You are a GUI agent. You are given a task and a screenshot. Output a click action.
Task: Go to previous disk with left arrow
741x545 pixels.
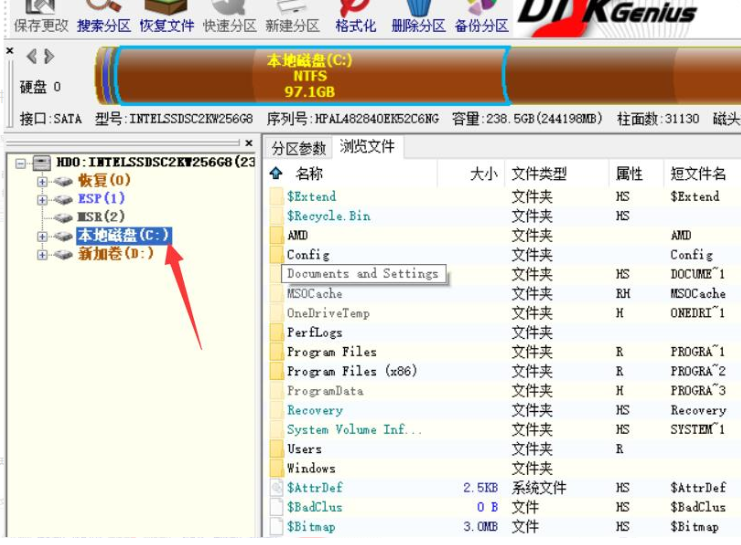click(x=32, y=56)
